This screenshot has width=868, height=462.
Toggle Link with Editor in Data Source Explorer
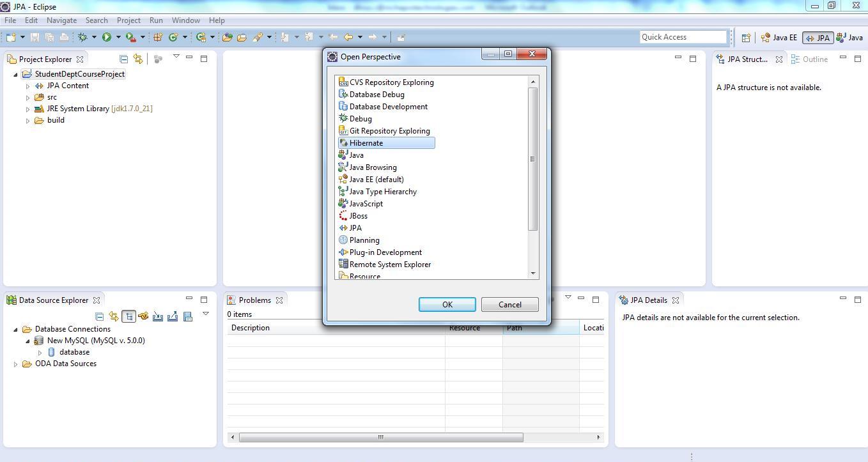(x=114, y=316)
